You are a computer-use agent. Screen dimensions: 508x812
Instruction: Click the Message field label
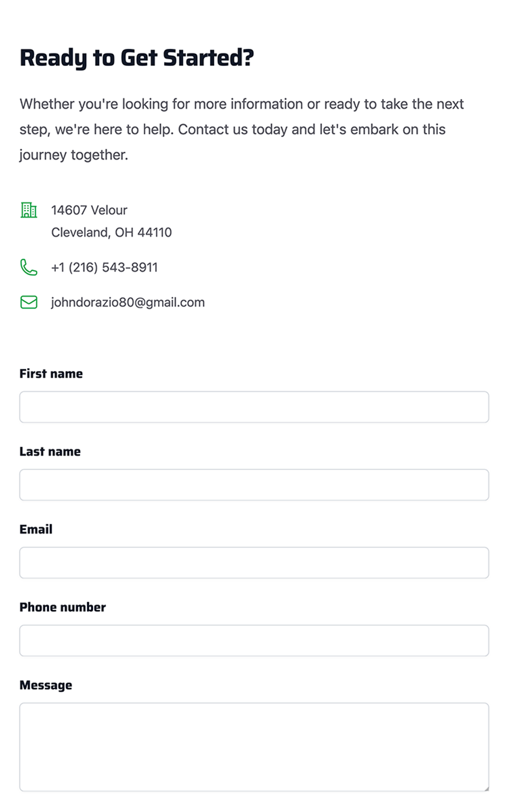46,685
